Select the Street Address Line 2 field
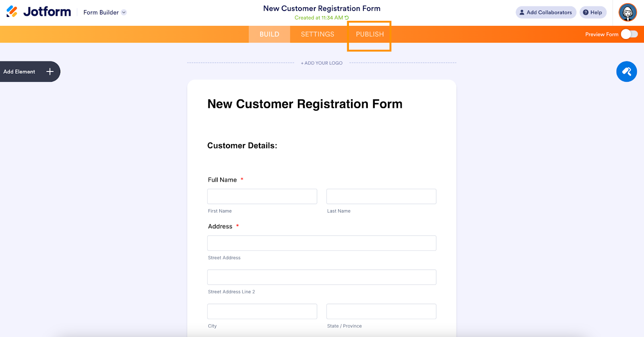 (x=322, y=277)
